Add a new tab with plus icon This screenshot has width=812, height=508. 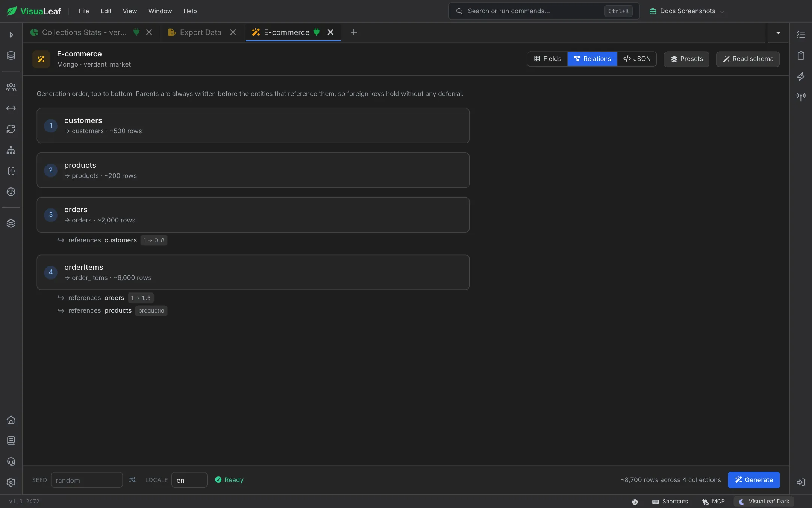click(x=354, y=32)
